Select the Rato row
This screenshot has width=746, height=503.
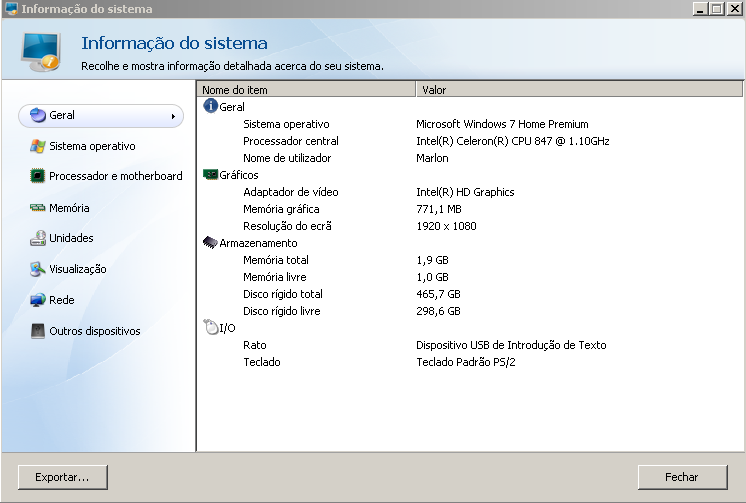469,345
